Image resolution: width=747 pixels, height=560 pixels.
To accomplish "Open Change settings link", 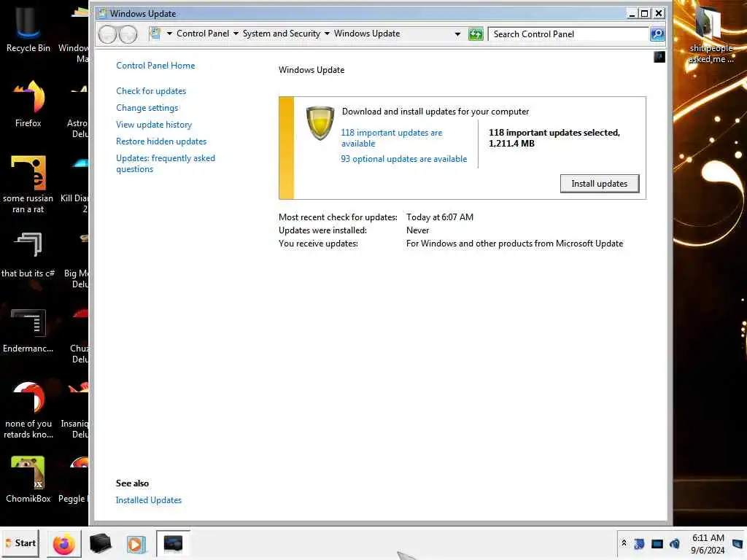I will pyautogui.click(x=147, y=108).
